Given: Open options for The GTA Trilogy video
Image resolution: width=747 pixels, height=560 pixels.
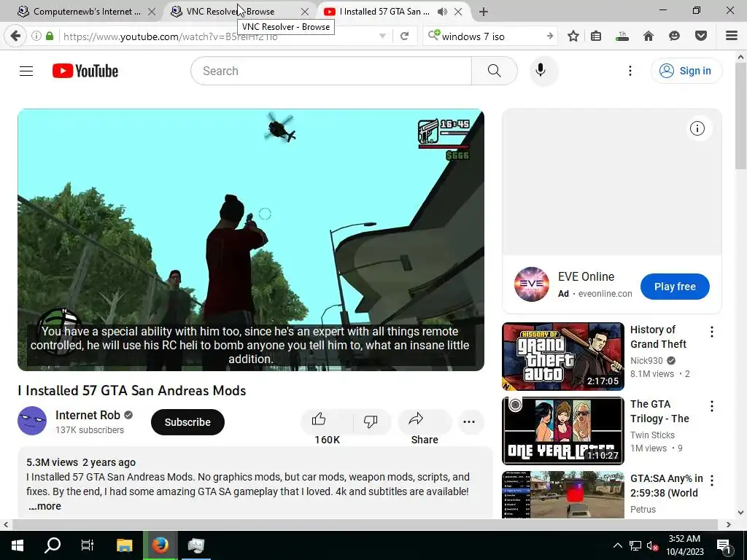Looking at the screenshot, I should 712,406.
